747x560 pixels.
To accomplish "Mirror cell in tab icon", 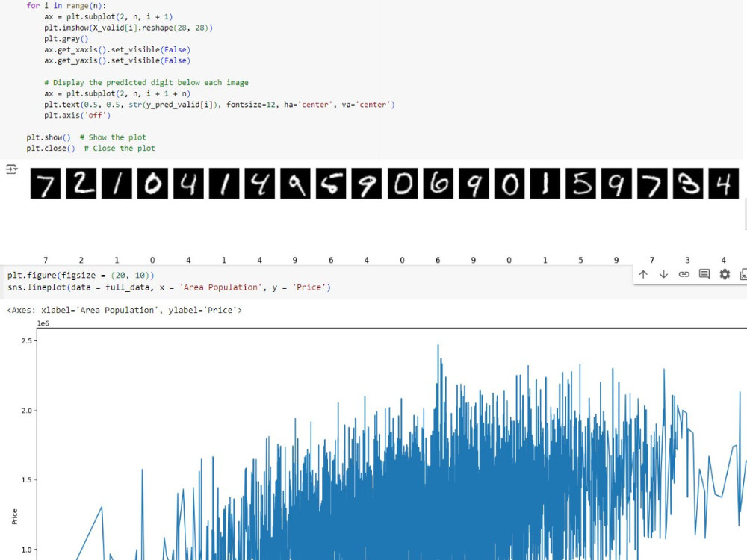I will tap(743, 274).
